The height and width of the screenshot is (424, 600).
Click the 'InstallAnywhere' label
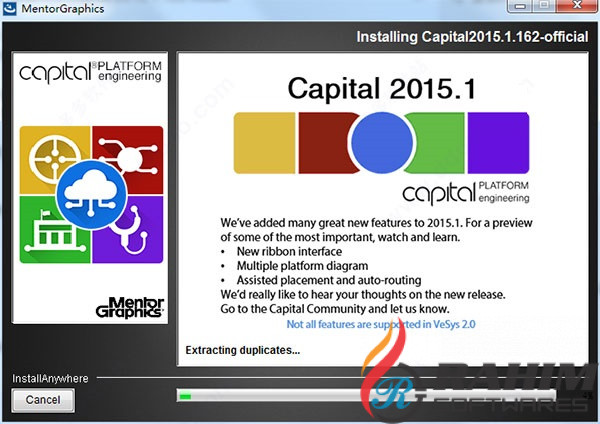(x=50, y=378)
